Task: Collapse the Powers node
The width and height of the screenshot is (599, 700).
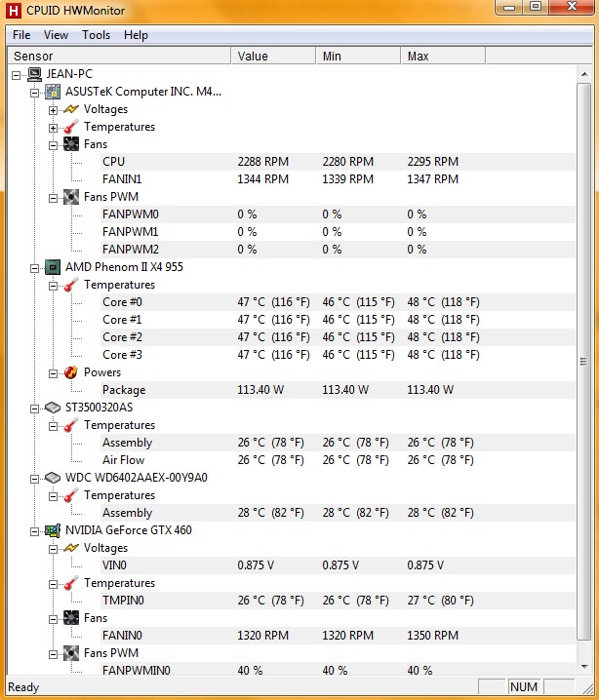Action: [53, 373]
